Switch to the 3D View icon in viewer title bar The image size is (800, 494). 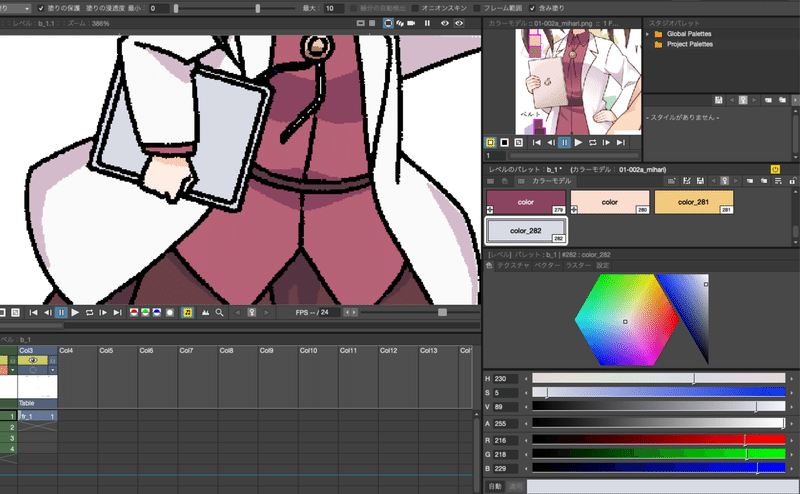pyautogui.click(x=399, y=23)
